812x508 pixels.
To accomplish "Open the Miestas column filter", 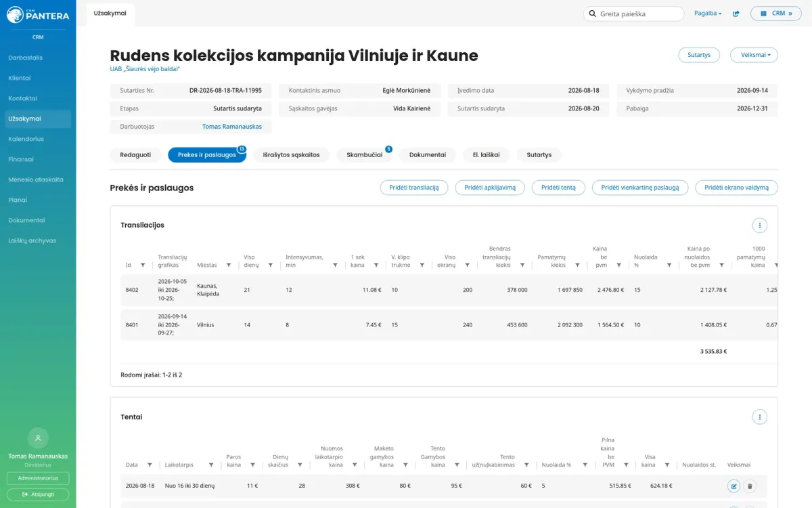I will coord(229,266).
